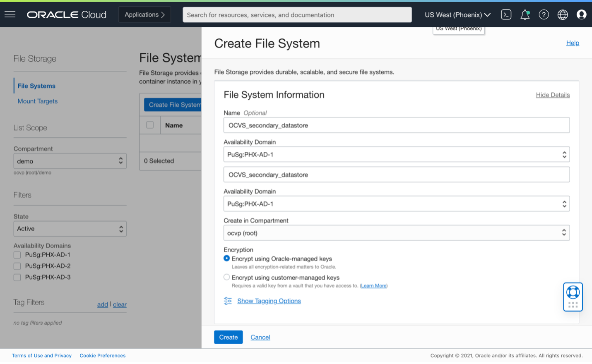Open the navigation hamburger menu

[x=10, y=14]
